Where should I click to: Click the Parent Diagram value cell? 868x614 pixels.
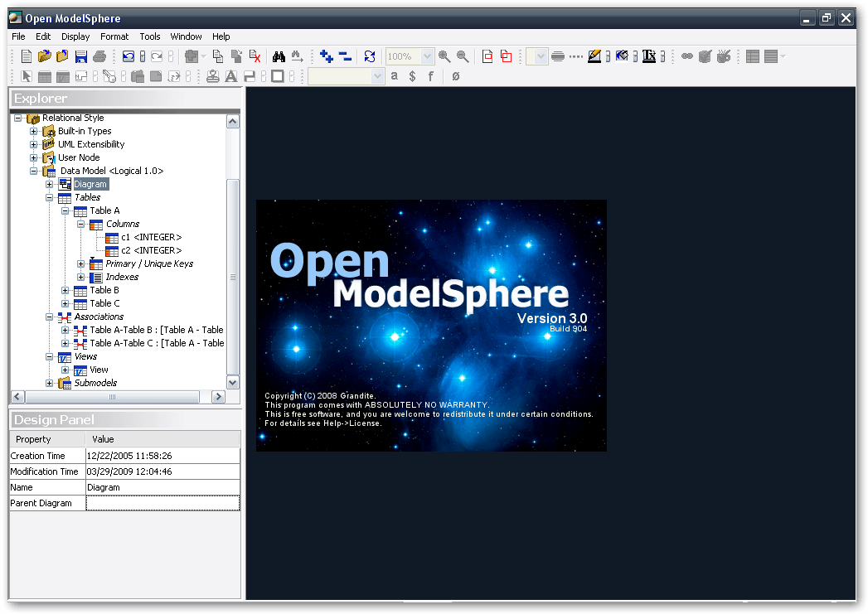(162, 503)
